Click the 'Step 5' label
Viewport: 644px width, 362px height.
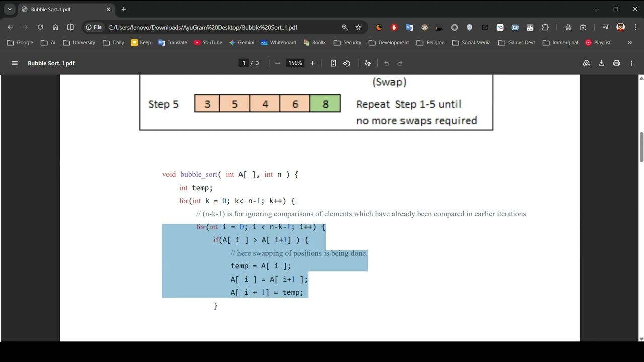tap(164, 104)
